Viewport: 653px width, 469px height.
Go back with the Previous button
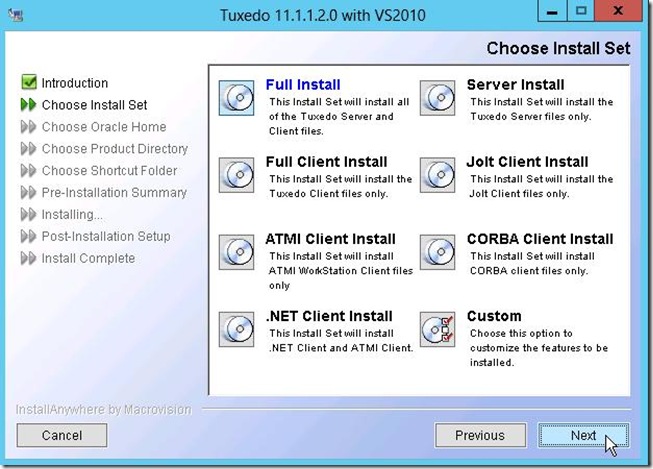[x=480, y=435]
